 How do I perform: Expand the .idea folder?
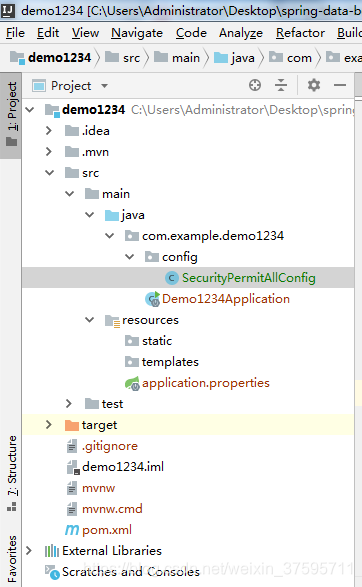pos(49,131)
